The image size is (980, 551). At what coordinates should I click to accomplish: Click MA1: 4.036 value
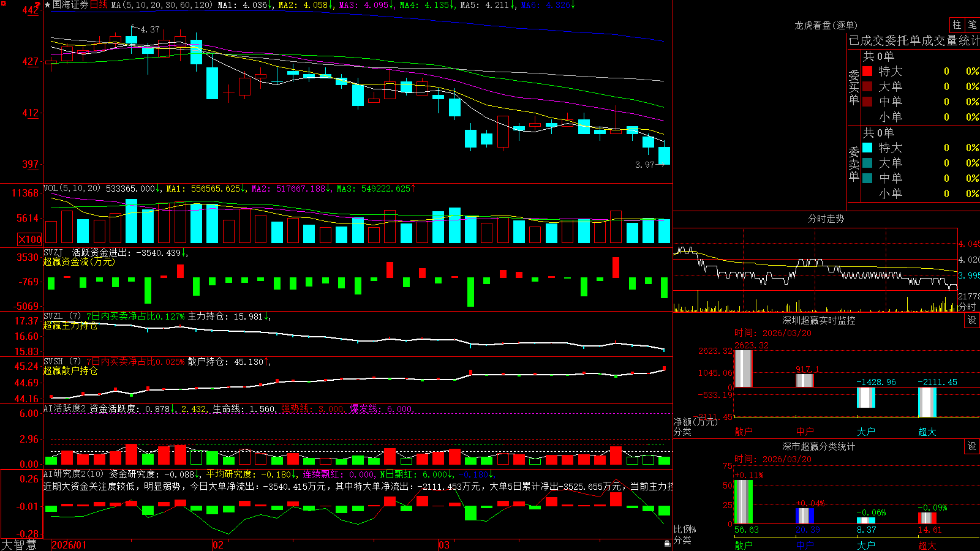tap(244, 5)
